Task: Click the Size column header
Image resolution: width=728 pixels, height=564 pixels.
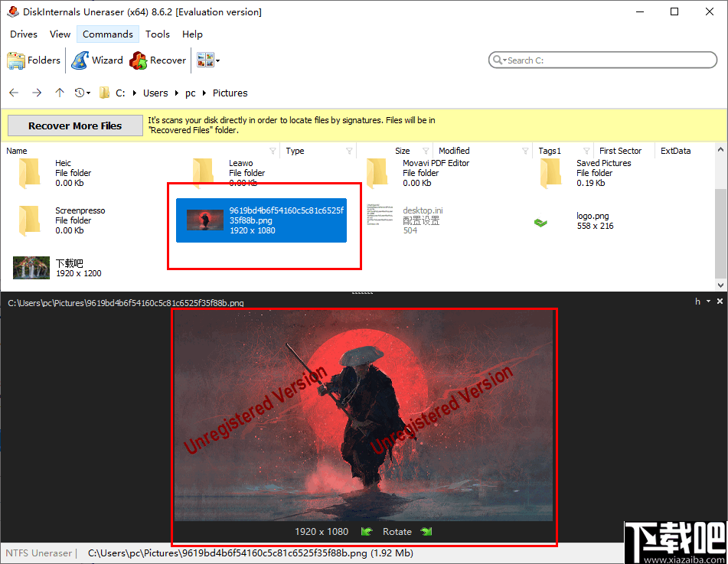Action: click(402, 151)
